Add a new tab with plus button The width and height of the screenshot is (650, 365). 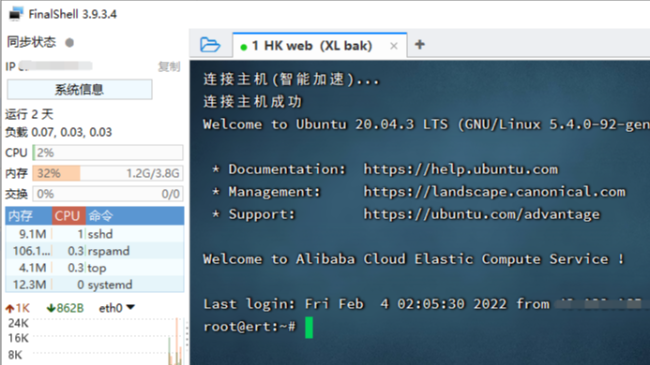click(x=420, y=44)
